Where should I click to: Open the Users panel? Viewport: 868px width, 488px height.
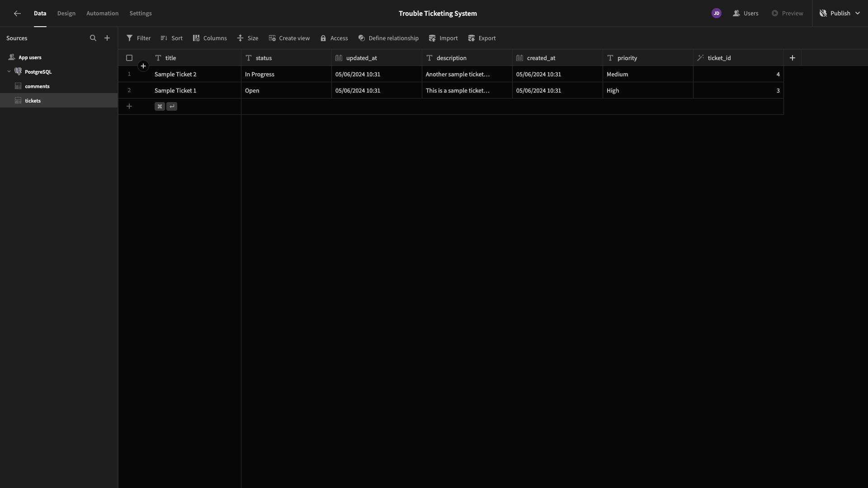tap(745, 14)
